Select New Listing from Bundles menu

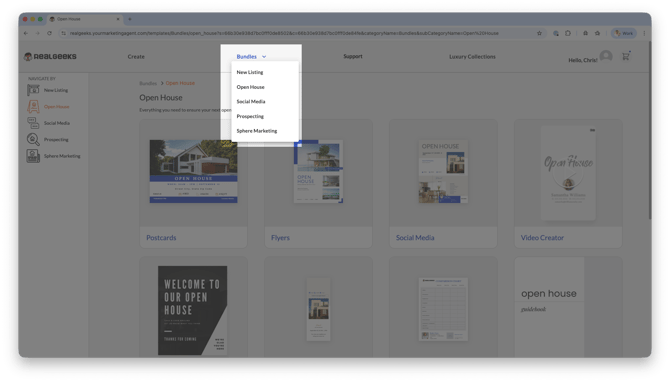point(250,72)
